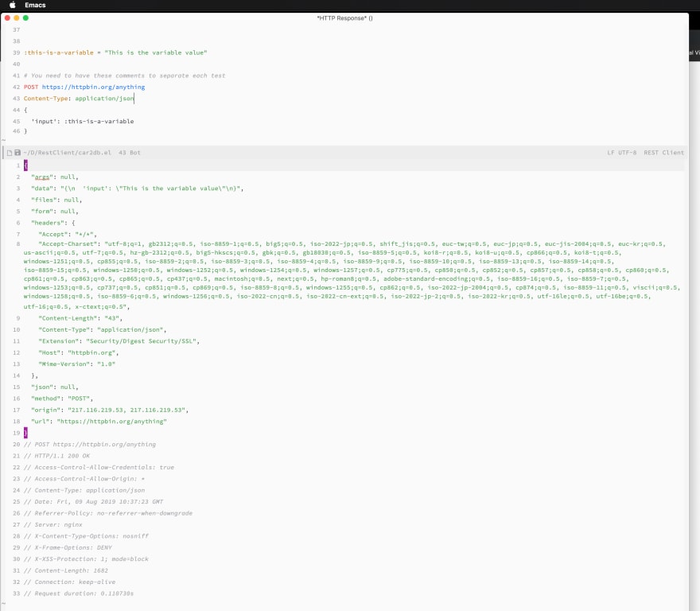The height and width of the screenshot is (611, 700).
Task: Click the '// POST https://httpbin.org/anything' comment
Action: pyautogui.click(x=90, y=445)
